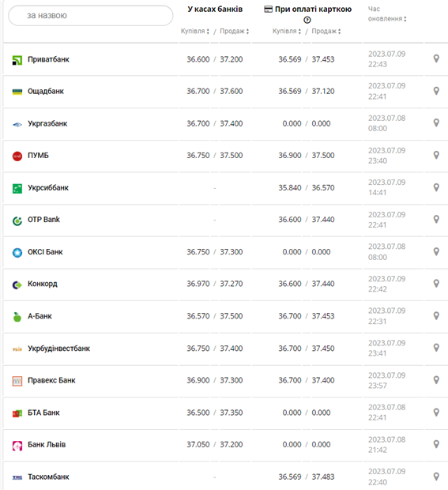Click the help icon under При оплаті карткою

(307, 20)
